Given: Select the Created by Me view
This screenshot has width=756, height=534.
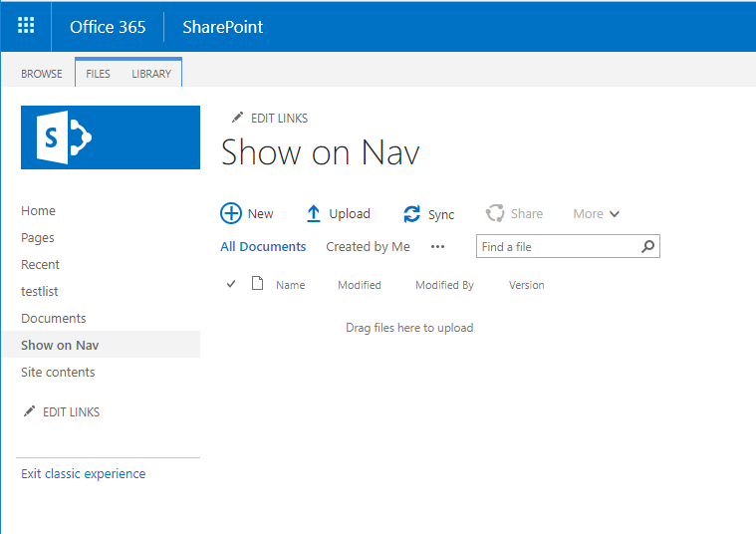Looking at the screenshot, I should point(368,246).
